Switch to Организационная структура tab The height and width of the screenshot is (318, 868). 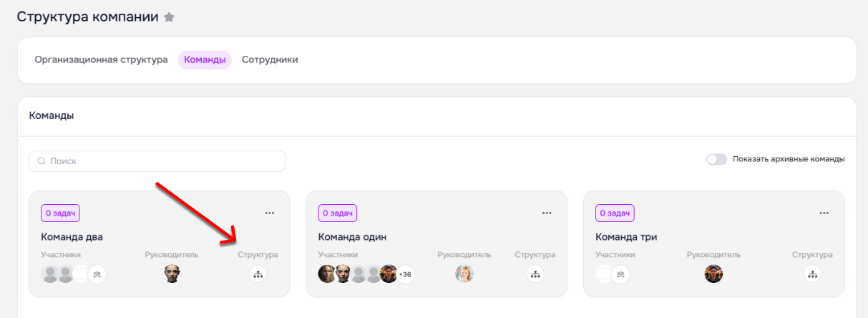click(x=101, y=60)
